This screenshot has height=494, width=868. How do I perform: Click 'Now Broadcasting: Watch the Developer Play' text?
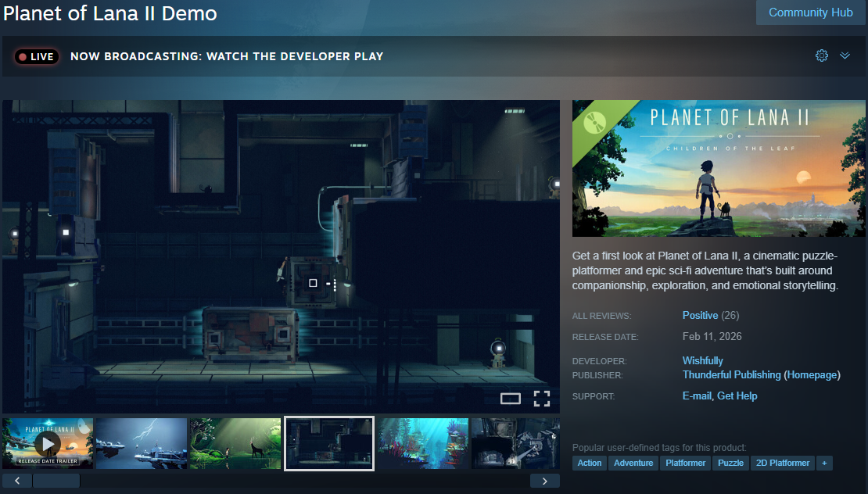[227, 56]
